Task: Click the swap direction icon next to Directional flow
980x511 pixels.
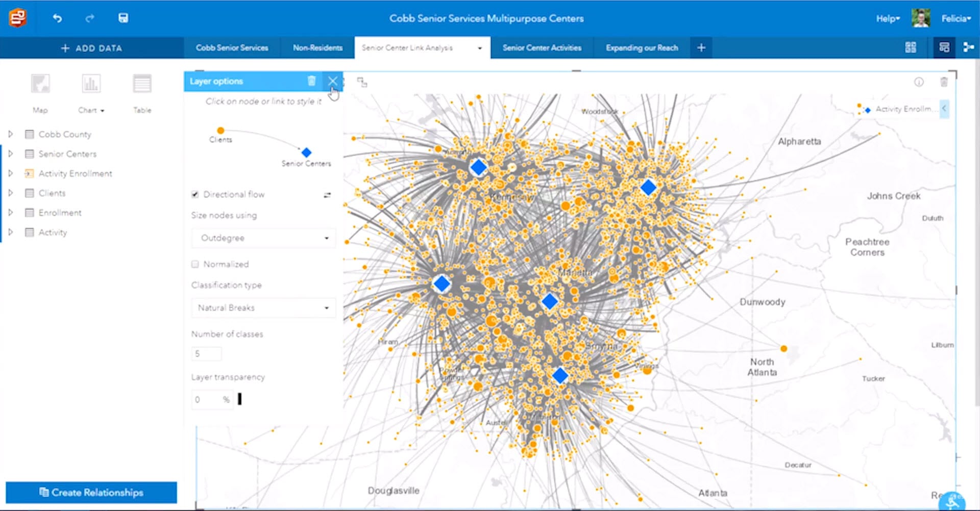Action: pyautogui.click(x=327, y=195)
